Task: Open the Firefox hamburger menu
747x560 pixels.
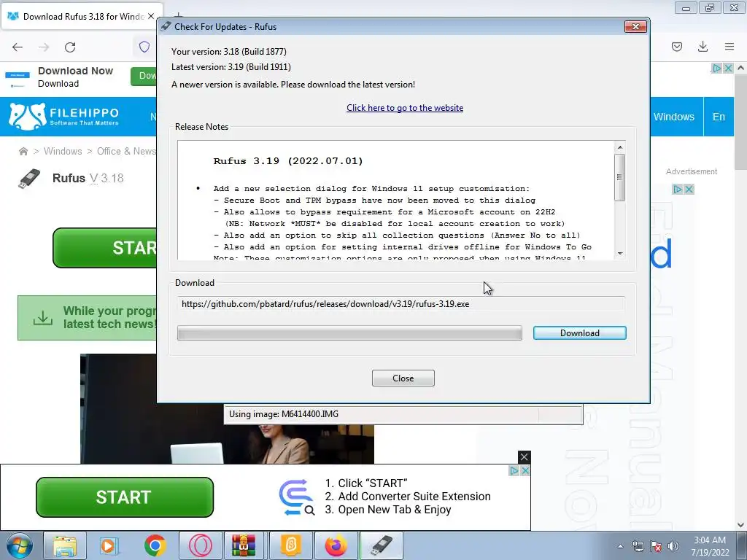Action: point(729,47)
